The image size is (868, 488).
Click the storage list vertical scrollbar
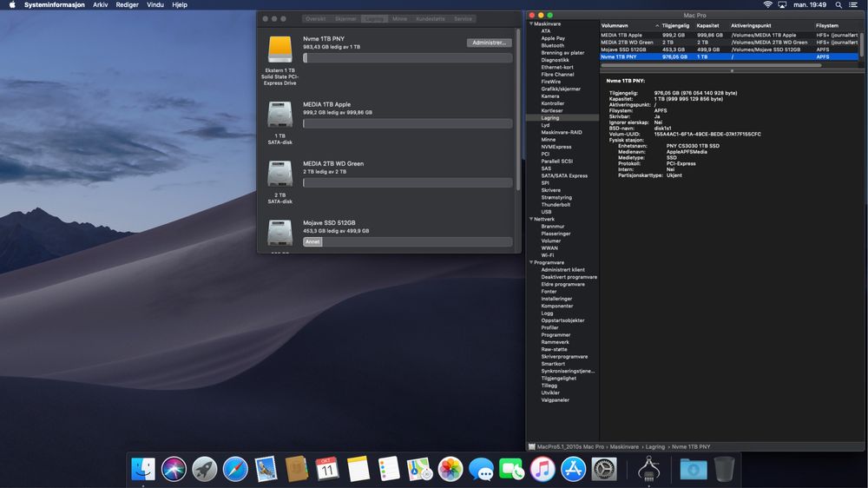[518, 111]
